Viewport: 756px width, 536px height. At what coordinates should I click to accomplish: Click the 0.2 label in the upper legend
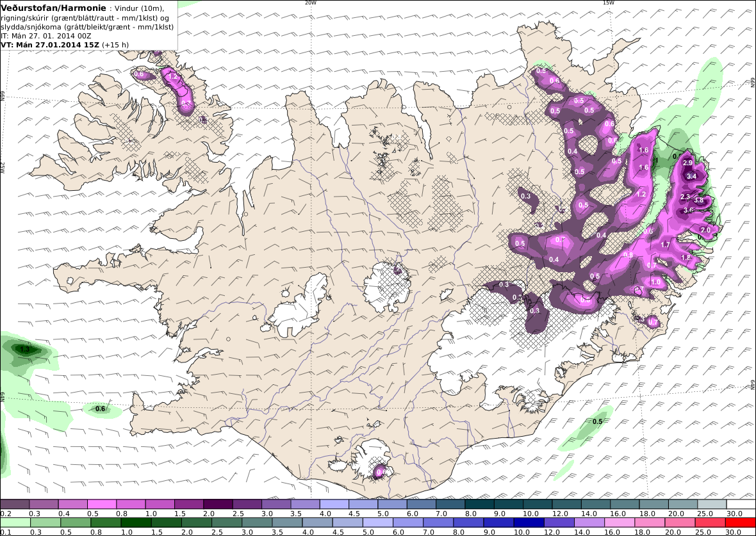6,514
